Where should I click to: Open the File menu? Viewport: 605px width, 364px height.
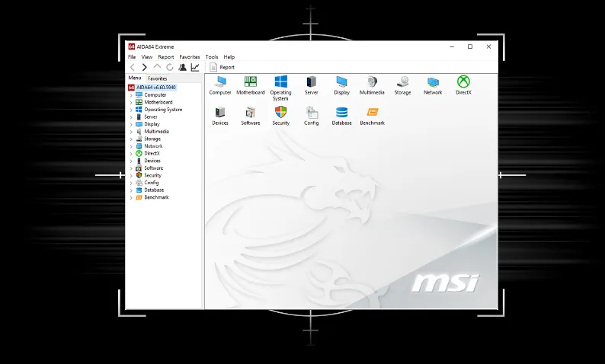(132, 56)
